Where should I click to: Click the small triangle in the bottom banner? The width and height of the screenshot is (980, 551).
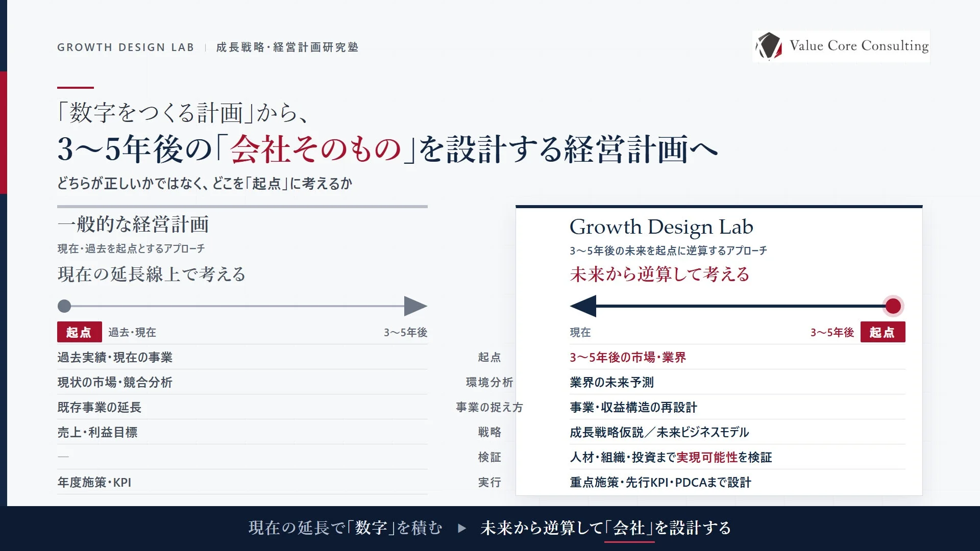point(462,528)
